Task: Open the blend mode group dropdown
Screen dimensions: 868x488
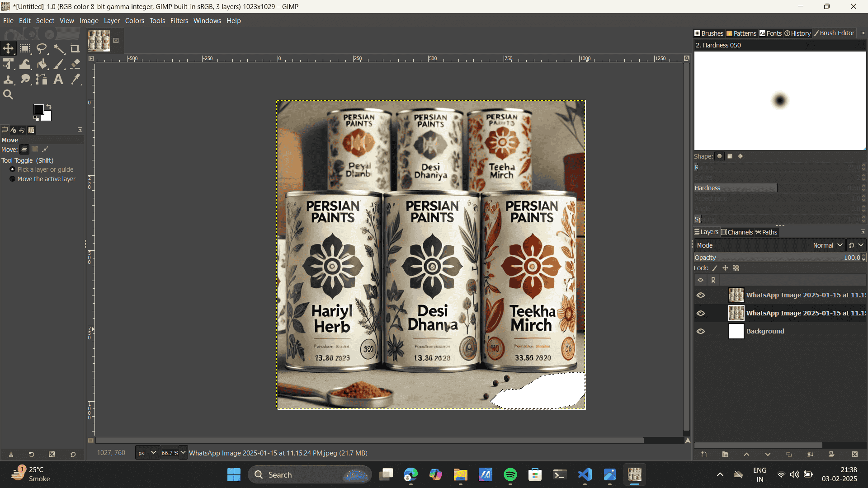Action: coord(856,245)
